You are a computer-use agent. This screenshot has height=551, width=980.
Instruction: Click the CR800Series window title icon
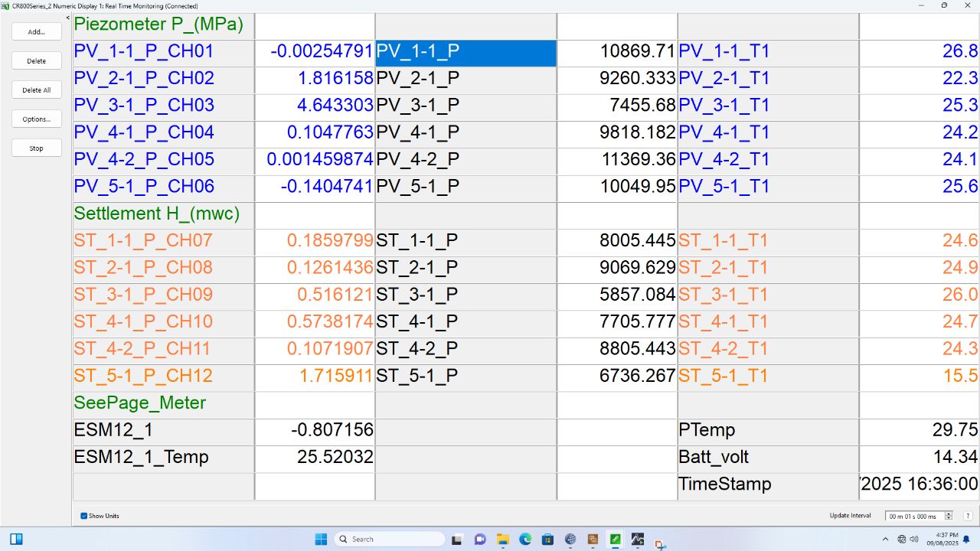tap(5, 5)
